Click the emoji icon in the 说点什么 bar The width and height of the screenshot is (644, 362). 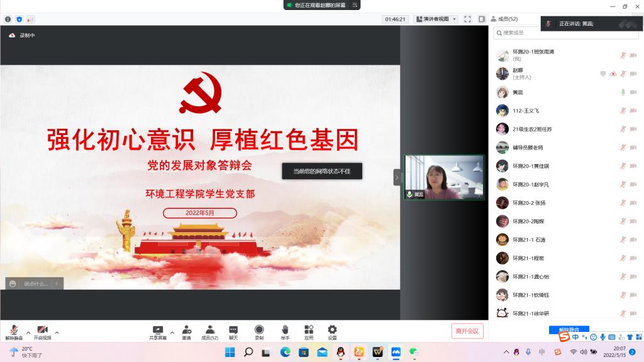coord(13,283)
